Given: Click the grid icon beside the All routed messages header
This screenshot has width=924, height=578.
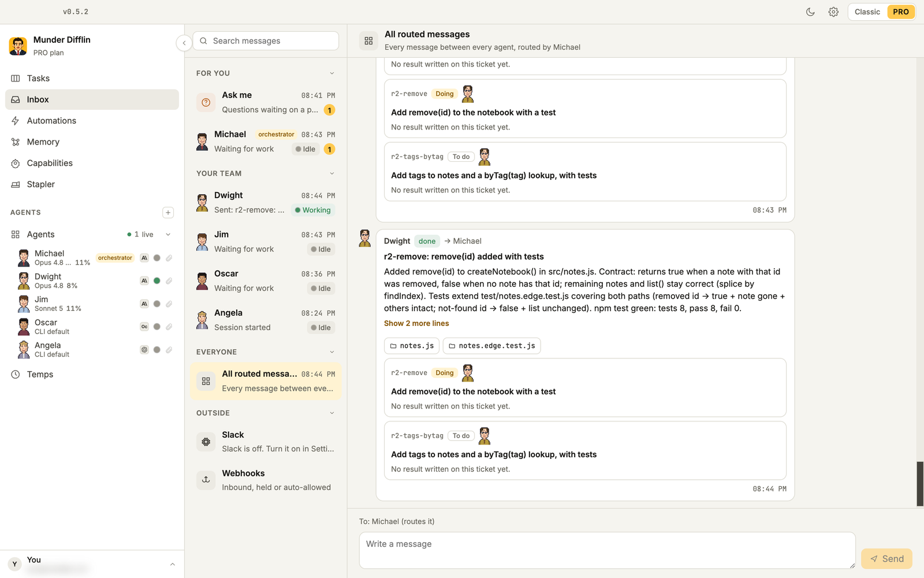Looking at the screenshot, I should pyautogui.click(x=368, y=41).
